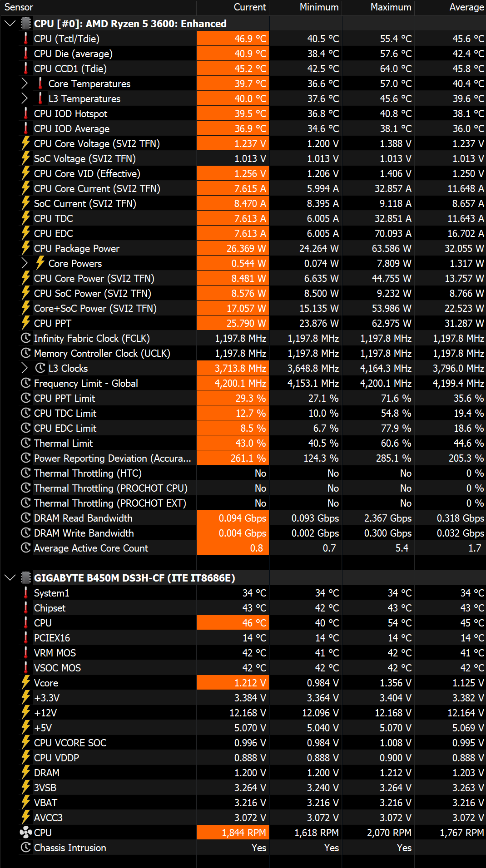The width and height of the screenshot is (486, 868).
Task: Expand the Core Powers group
Action: coord(25,263)
